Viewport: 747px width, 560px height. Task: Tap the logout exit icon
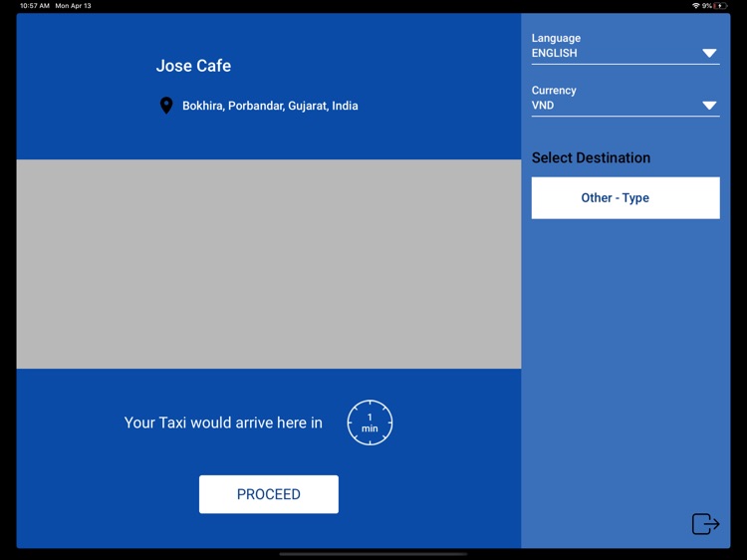tap(705, 524)
